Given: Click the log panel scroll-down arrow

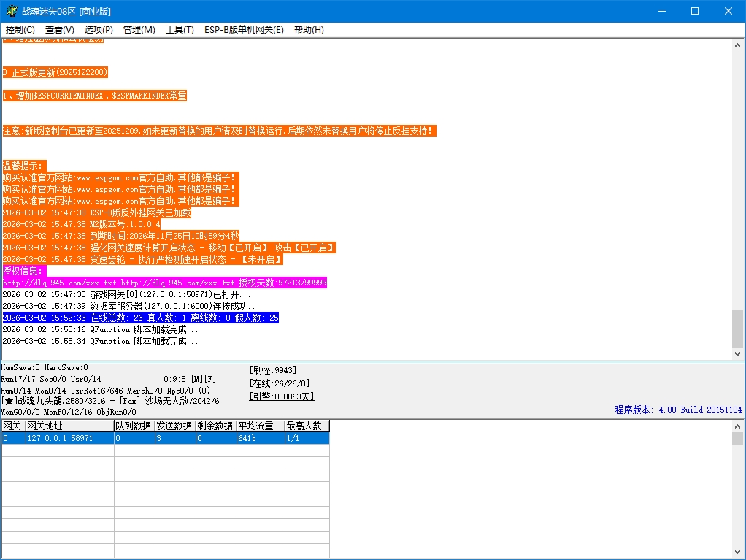Looking at the screenshot, I should 737,353.
